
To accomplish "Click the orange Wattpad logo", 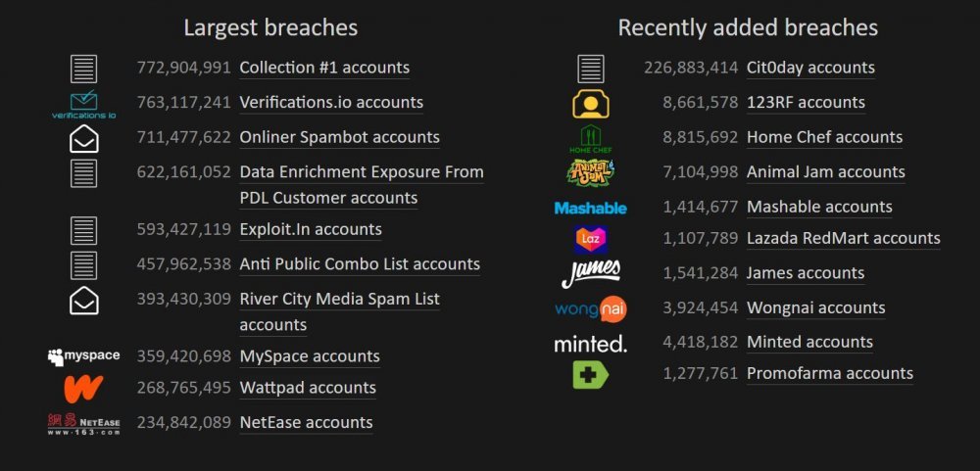I will pyautogui.click(x=83, y=389).
